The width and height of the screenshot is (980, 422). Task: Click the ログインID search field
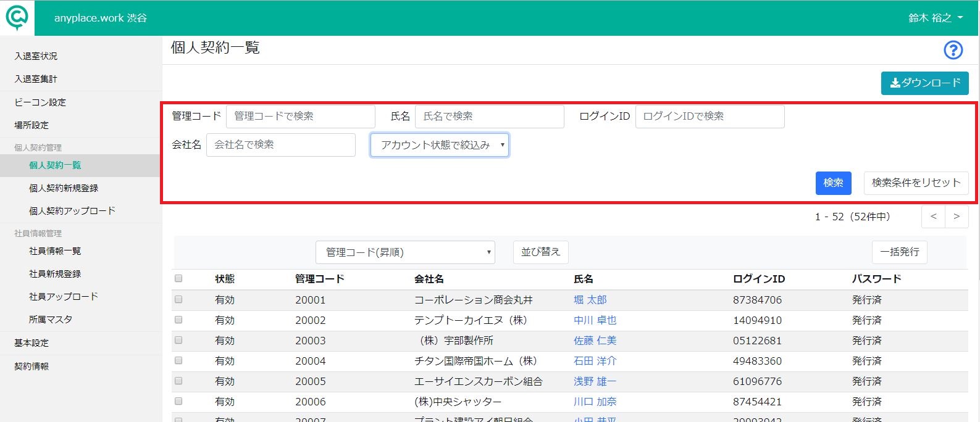tap(710, 116)
